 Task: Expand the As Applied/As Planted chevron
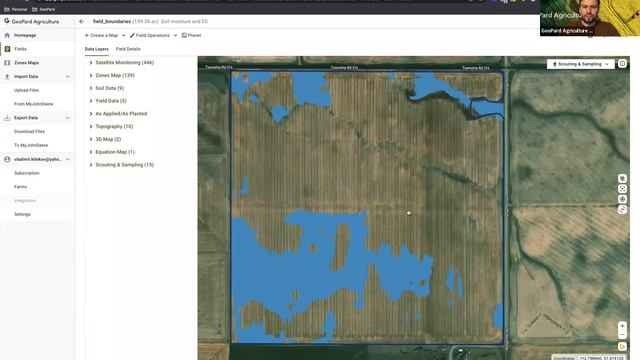(x=91, y=114)
